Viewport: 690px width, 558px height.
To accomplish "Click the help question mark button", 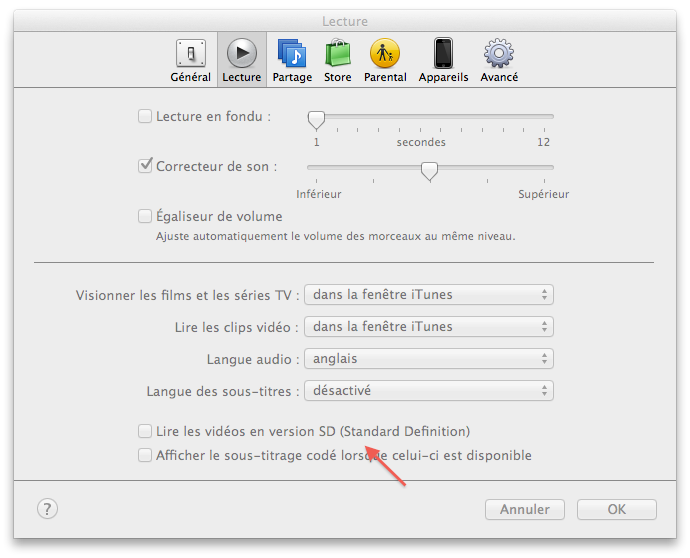I will coord(48,509).
